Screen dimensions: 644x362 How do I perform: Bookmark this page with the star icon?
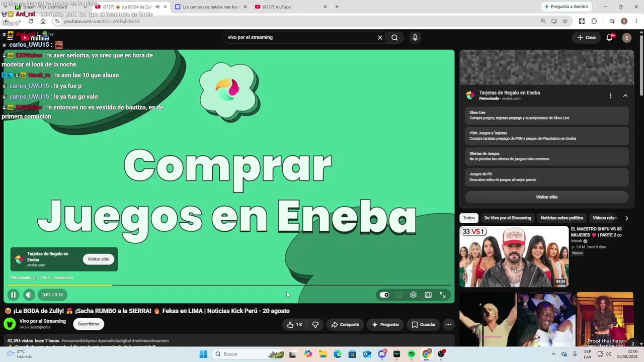click(565, 21)
